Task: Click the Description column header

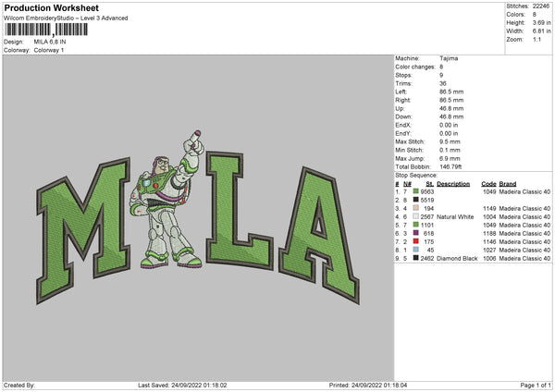Action: pos(453,184)
